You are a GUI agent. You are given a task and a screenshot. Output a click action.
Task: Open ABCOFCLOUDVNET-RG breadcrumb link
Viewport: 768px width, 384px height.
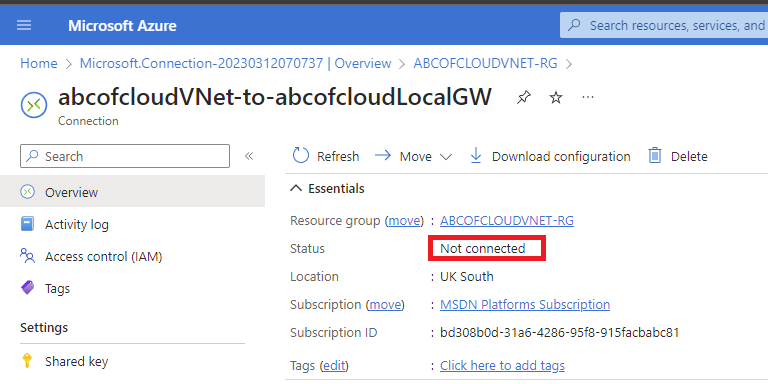[485, 64]
